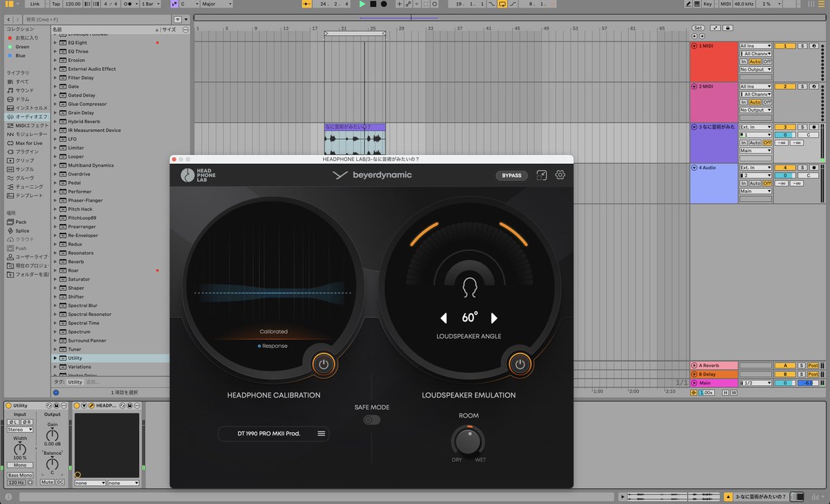
Task: Toggle draw mode pencil icon
Action: pos(688,4)
